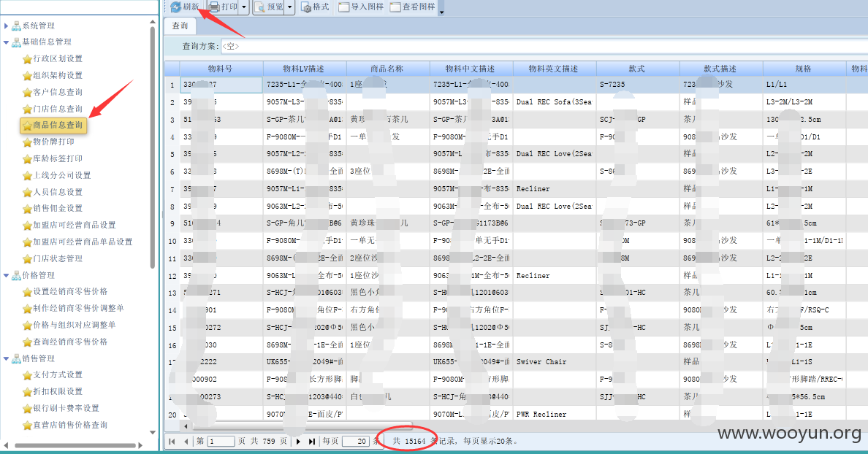Click the current page number field
The width and height of the screenshot is (868, 454).
point(221,442)
